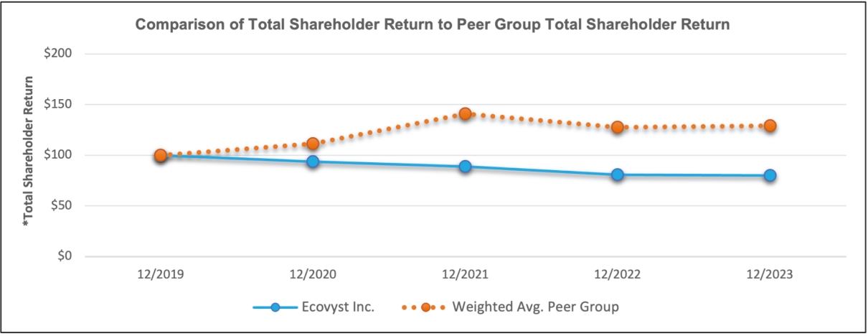Select the orange legend marker icon
868x336 pixels.
pyautogui.click(x=425, y=307)
